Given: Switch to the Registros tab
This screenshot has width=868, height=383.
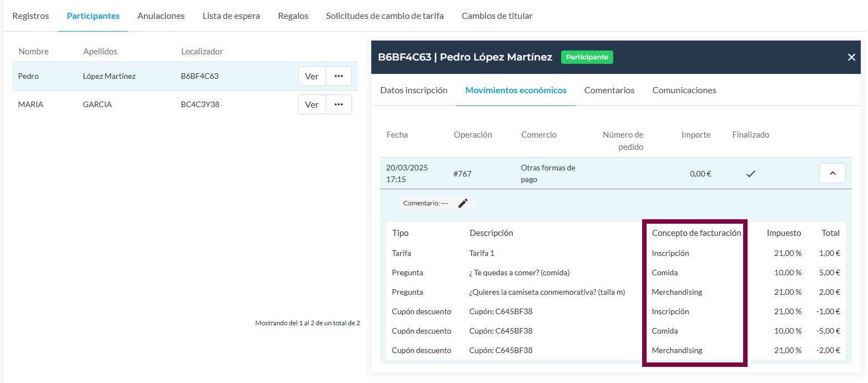Looking at the screenshot, I should point(31,16).
